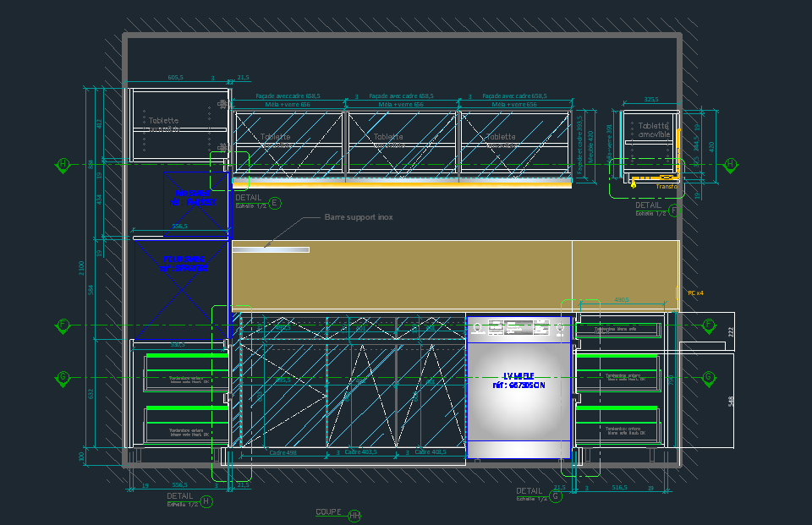Image resolution: width=812 pixels, height=525 pixels.
Task: Click the DETAIL F circle bubble
Action: 674,211
